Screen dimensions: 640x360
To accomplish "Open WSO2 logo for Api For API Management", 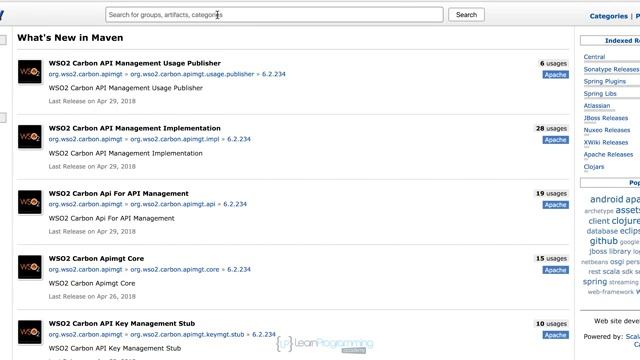I will (x=29, y=202).
